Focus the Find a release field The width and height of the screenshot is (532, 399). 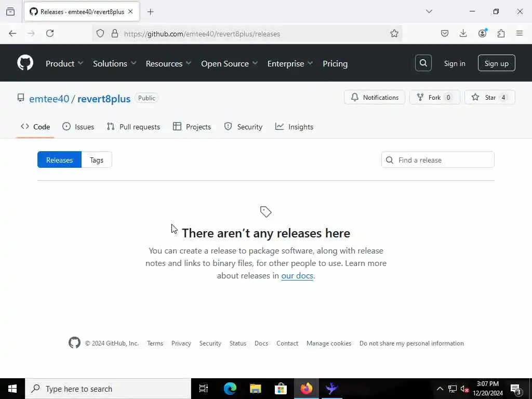click(437, 160)
